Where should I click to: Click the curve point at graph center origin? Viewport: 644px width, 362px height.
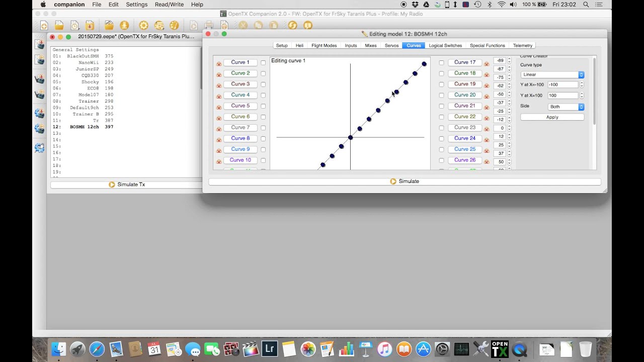350,137
